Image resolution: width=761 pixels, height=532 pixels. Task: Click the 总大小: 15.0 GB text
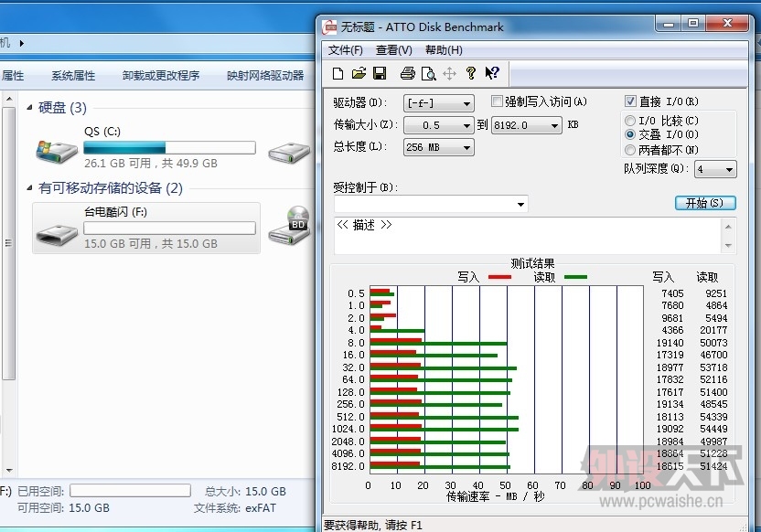click(x=245, y=491)
